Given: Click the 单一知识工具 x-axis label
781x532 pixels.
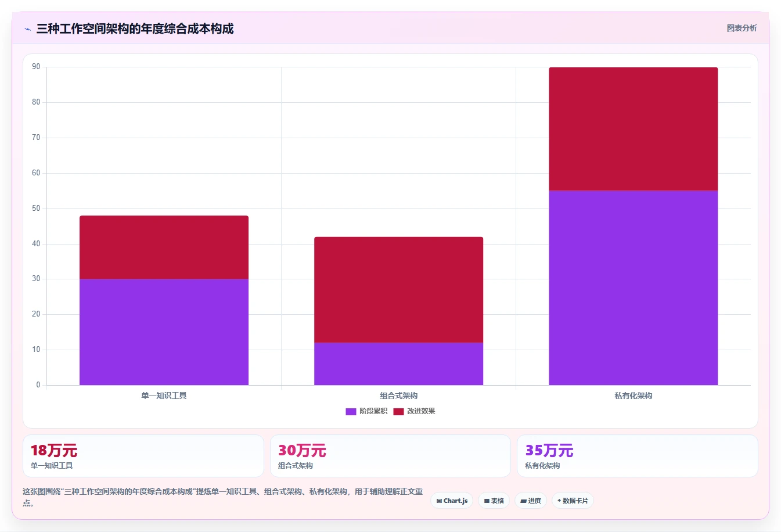Looking at the screenshot, I should tap(164, 396).
